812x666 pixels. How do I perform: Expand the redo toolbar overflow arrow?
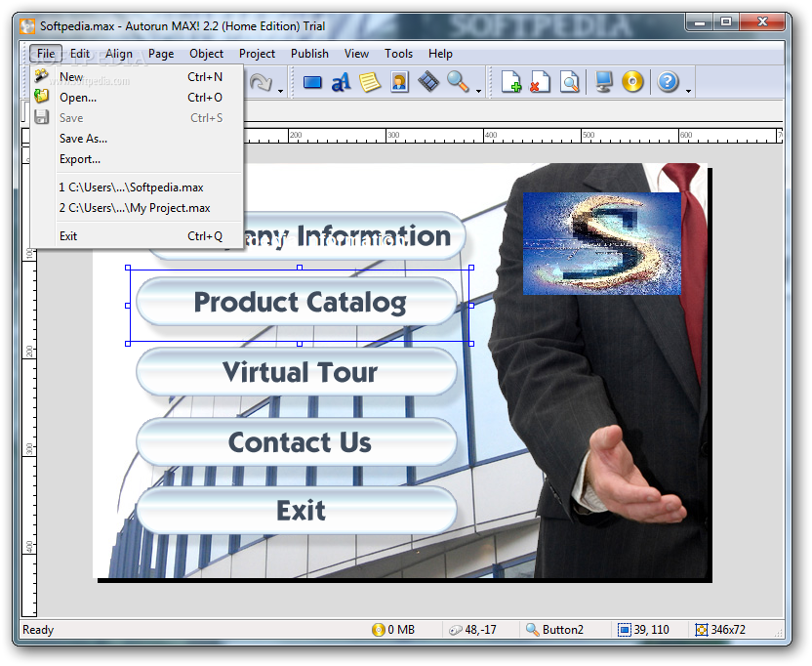281,91
